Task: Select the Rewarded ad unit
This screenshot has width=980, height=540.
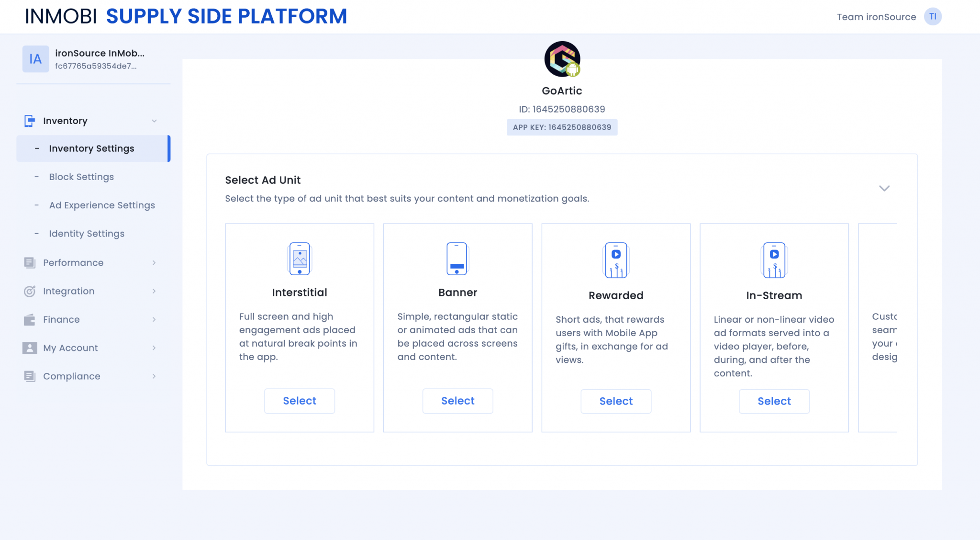Action: tap(616, 401)
